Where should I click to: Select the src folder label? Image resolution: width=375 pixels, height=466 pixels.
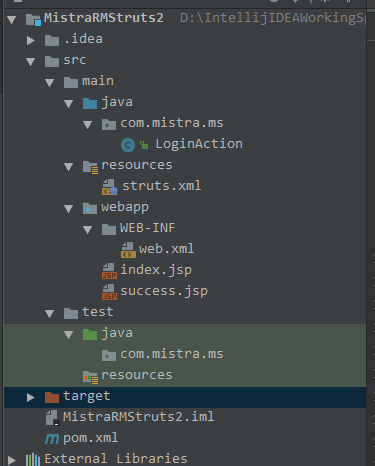tap(75, 60)
